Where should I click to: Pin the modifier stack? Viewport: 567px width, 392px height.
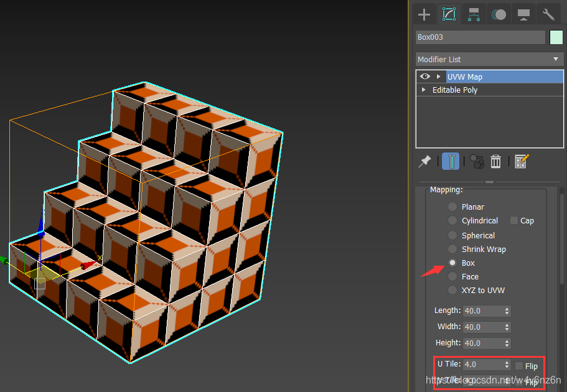coord(426,161)
